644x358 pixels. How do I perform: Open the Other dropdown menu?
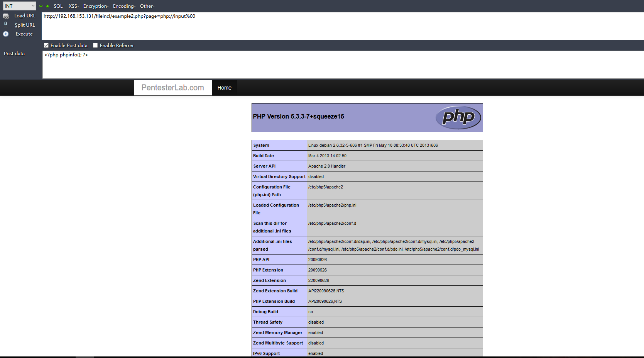tap(147, 6)
